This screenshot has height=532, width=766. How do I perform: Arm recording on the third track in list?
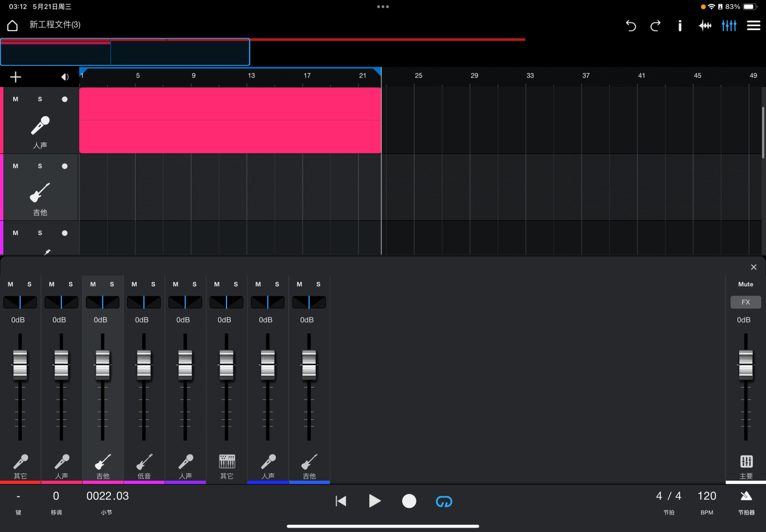(65, 233)
